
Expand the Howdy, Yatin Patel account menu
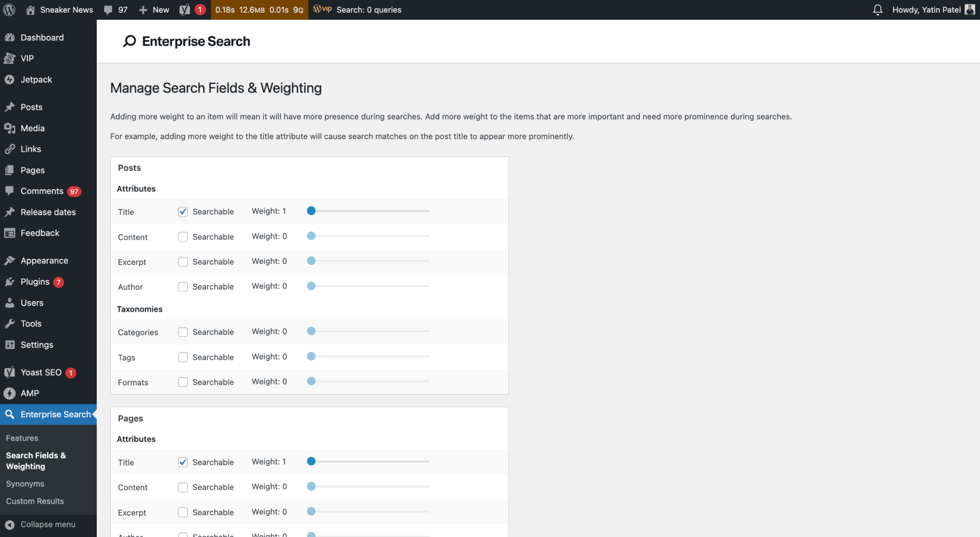point(926,10)
